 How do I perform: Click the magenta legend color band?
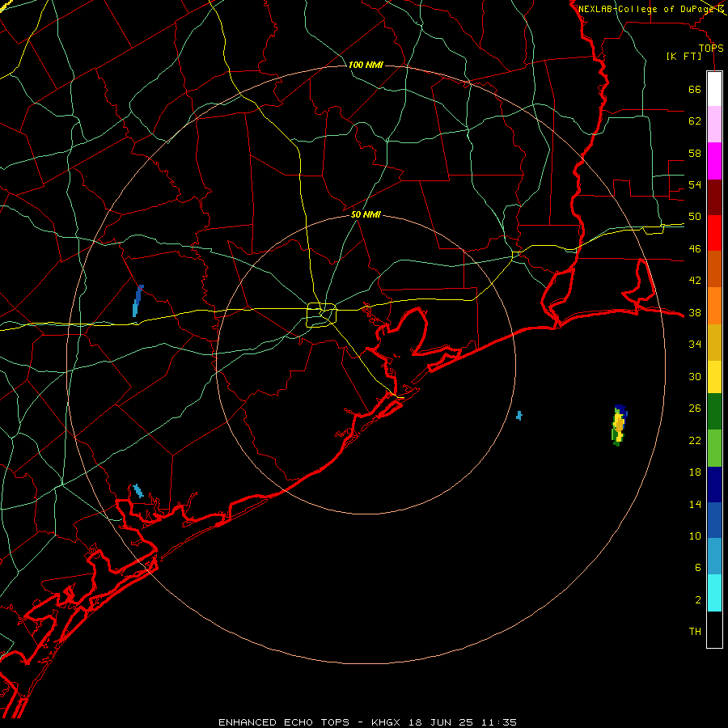[714, 161]
